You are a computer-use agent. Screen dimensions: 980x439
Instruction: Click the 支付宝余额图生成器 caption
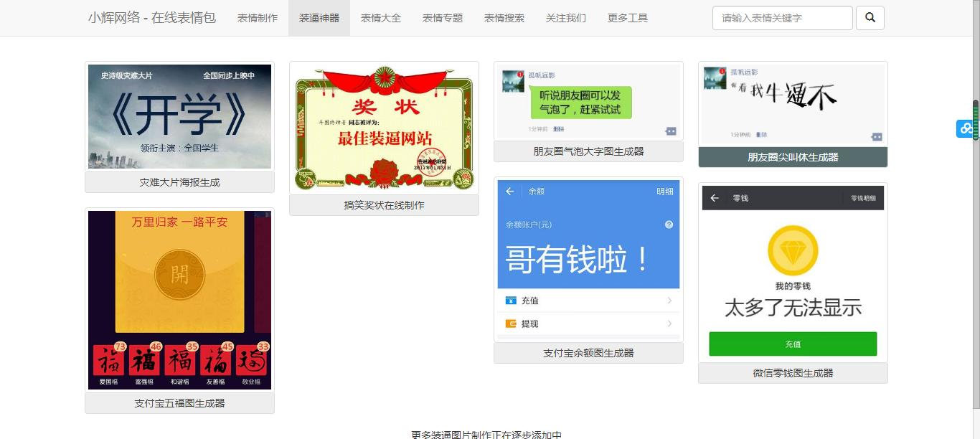[588, 353]
